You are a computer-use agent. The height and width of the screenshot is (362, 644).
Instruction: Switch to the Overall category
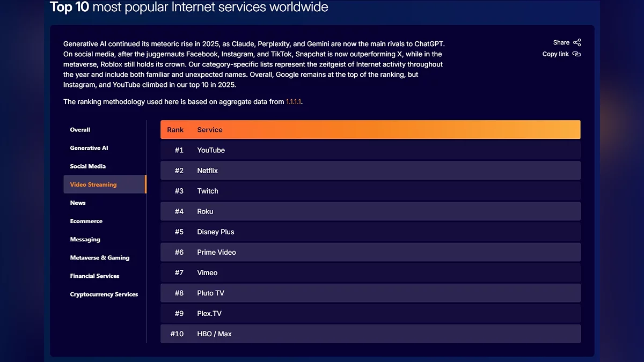[x=80, y=130]
